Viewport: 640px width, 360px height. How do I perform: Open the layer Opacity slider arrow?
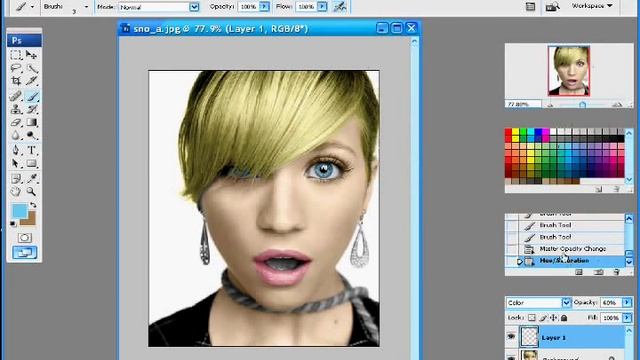tap(627, 302)
